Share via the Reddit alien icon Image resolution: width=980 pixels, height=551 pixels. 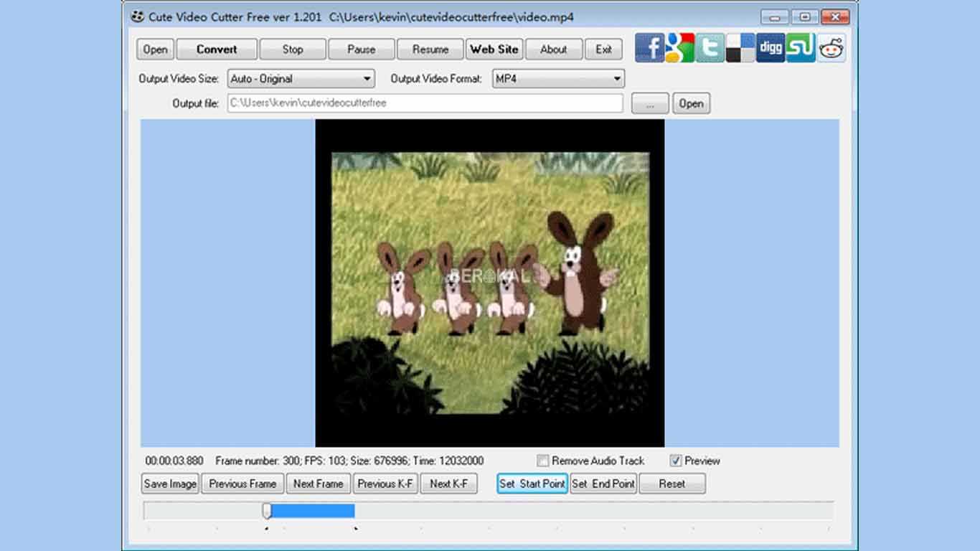pyautogui.click(x=831, y=48)
